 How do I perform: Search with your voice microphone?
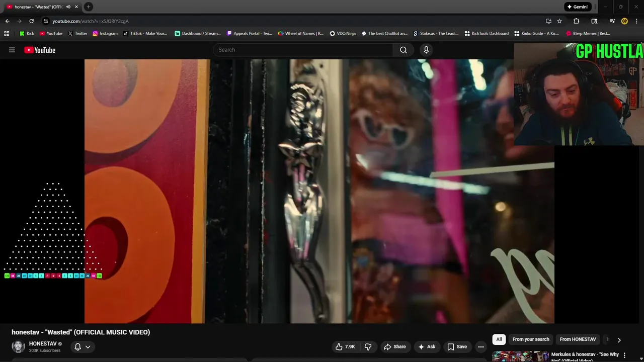tap(426, 50)
